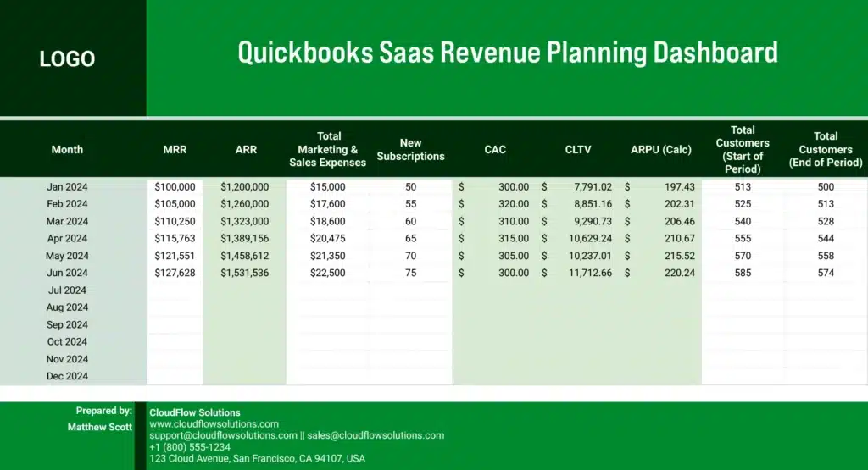The width and height of the screenshot is (868, 470).
Task: Click phone number +1 (800) 555-1234
Action: tap(190, 447)
